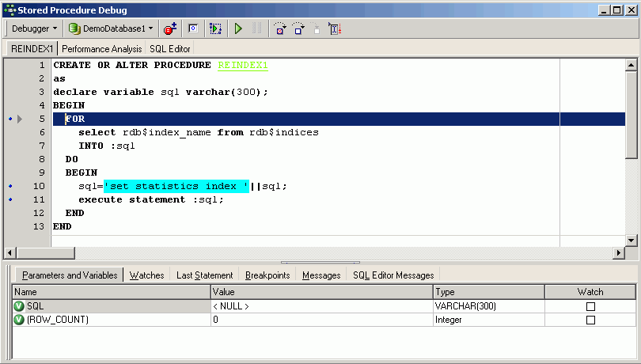This screenshot has width=641, height=364.
Task: Click the Step Over debugger icon
Action: click(298, 28)
